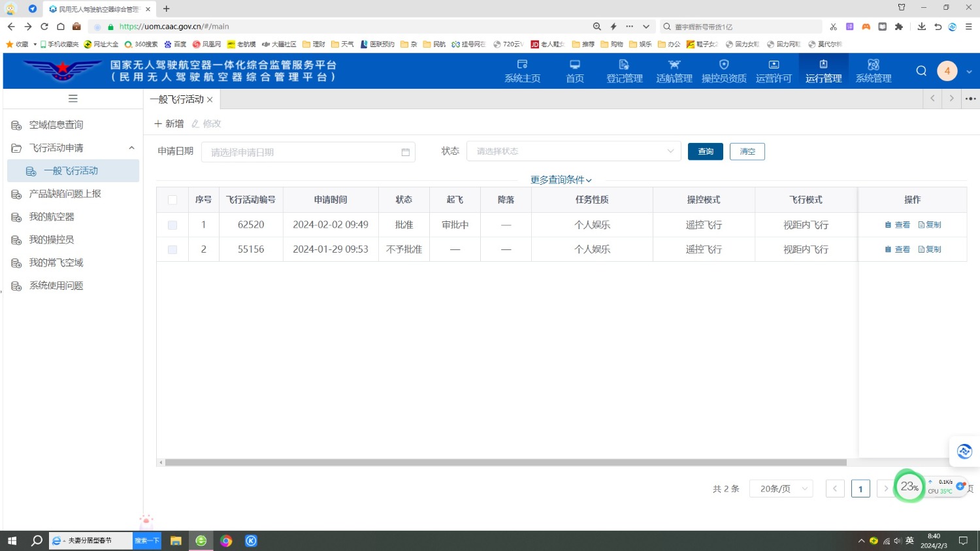Click the orange user avatar labeled 4
This screenshot has height=551, width=980.
tap(947, 71)
